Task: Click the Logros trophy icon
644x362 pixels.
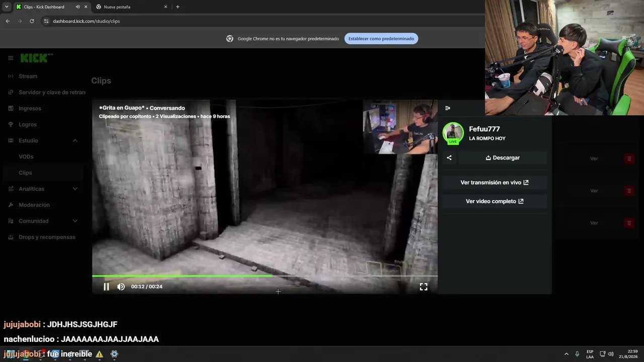Action: coord(11,125)
